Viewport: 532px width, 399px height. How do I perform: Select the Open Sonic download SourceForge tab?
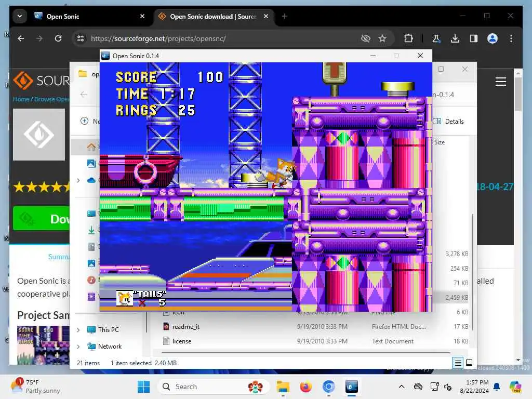point(213,16)
